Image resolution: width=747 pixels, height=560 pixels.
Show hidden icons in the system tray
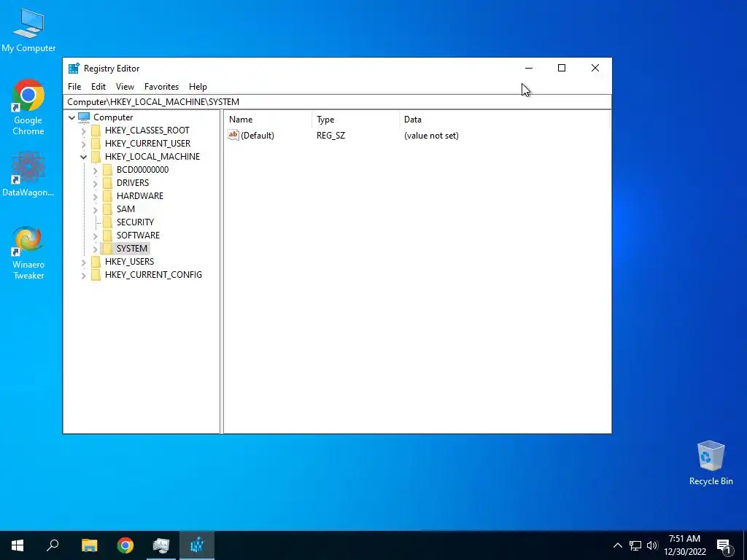coord(617,545)
